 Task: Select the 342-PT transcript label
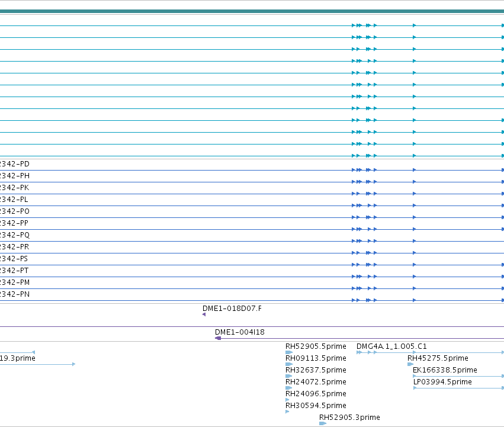pos(14,271)
